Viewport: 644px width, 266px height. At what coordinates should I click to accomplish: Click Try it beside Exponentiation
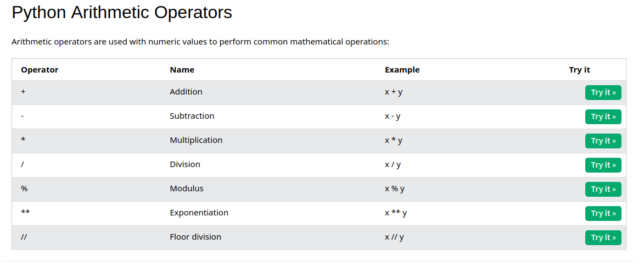coord(603,213)
